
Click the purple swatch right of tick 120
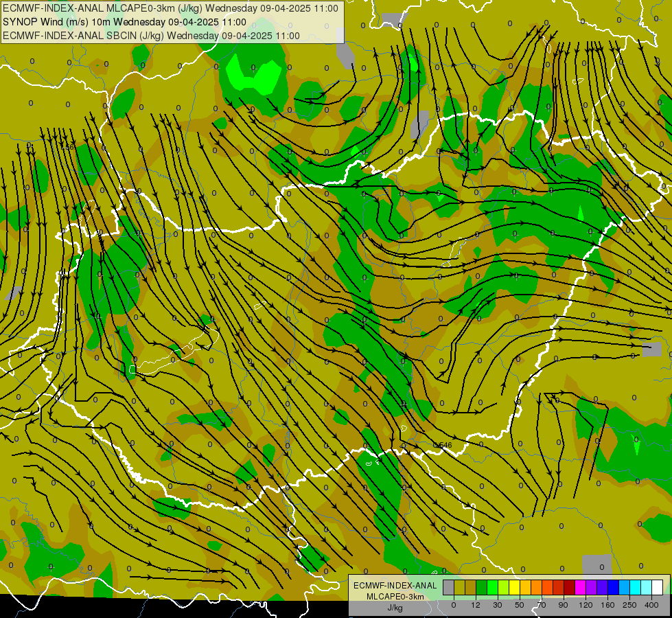pos(592,588)
